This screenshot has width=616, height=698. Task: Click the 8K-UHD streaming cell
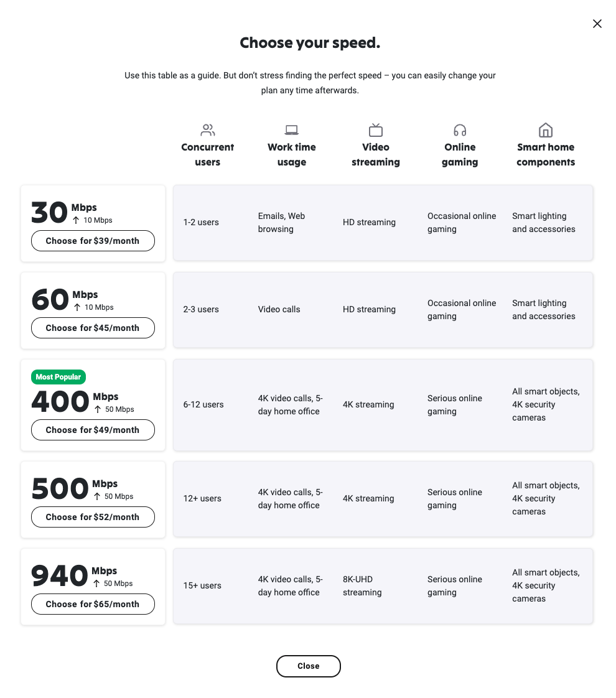pos(362,586)
